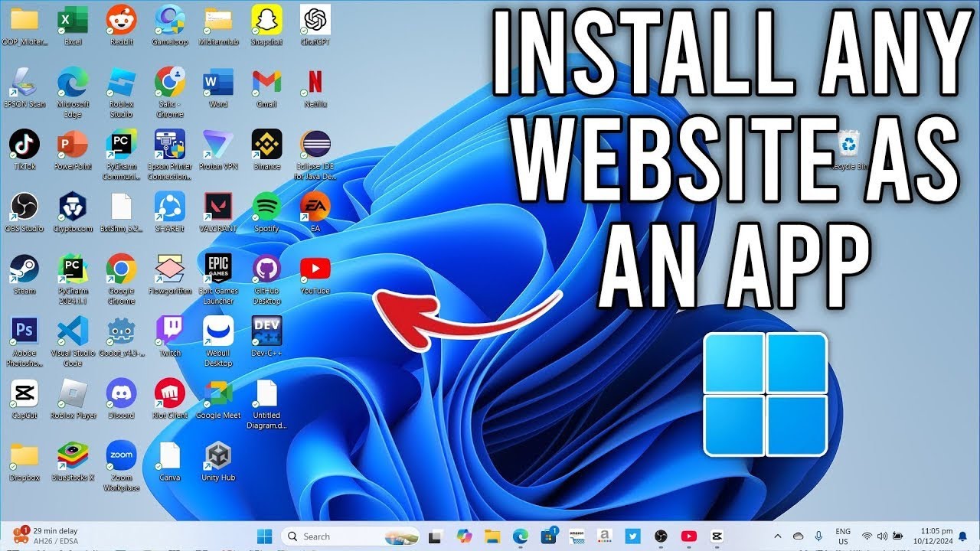The height and width of the screenshot is (551, 980).
Task: Launch SHAREit from the desktop
Action: coord(170,211)
